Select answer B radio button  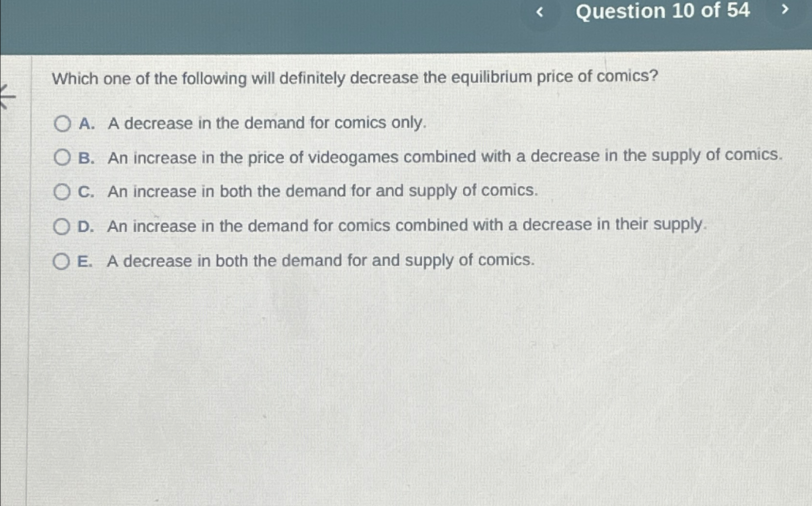pyautogui.click(x=62, y=157)
